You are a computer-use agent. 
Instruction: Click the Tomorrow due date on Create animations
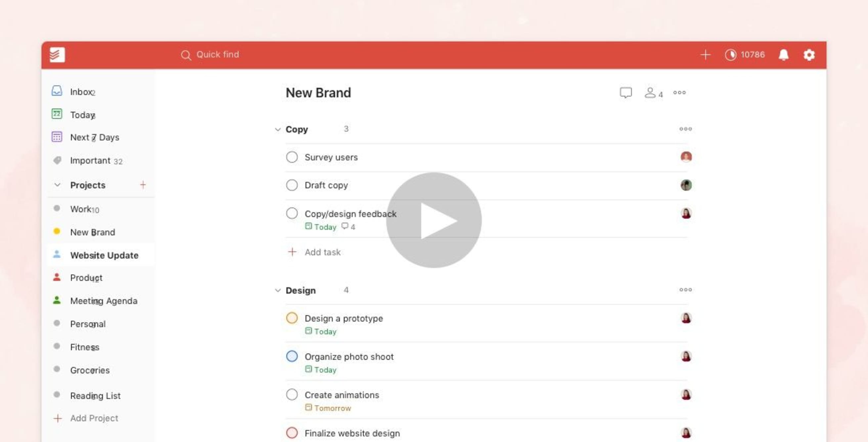click(328, 408)
